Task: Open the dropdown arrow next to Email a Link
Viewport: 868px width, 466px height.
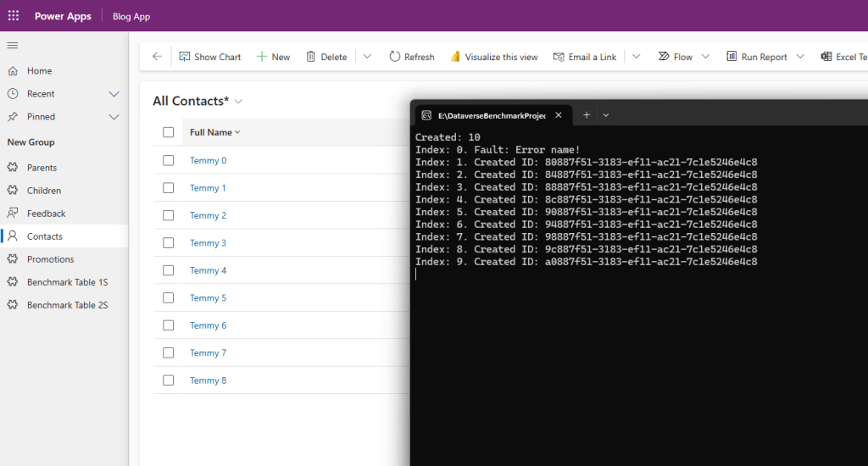Action: [637, 57]
